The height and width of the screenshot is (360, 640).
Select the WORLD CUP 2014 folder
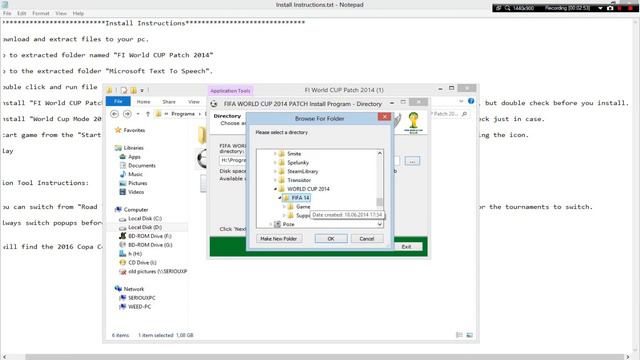308,189
